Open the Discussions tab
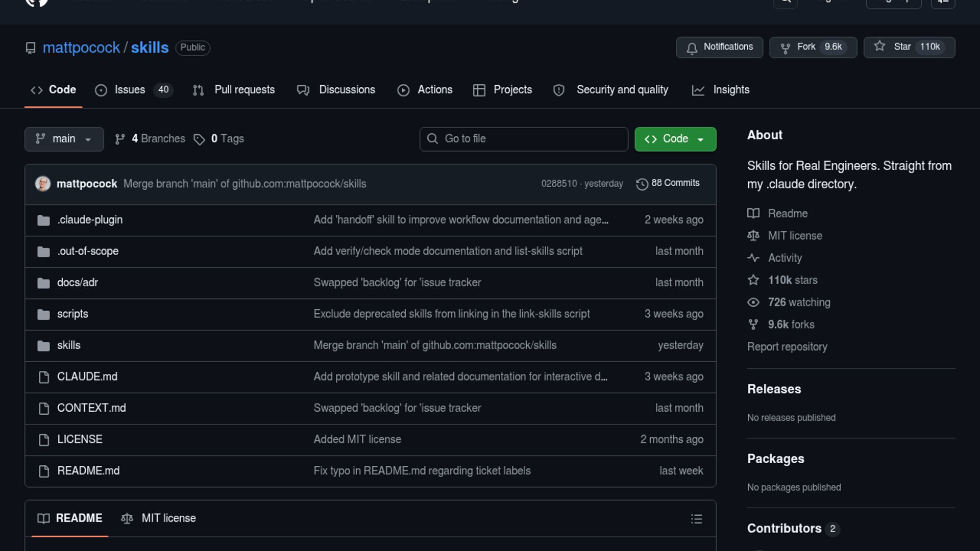Viewport: 980px width, 551px height. [336, 90]
